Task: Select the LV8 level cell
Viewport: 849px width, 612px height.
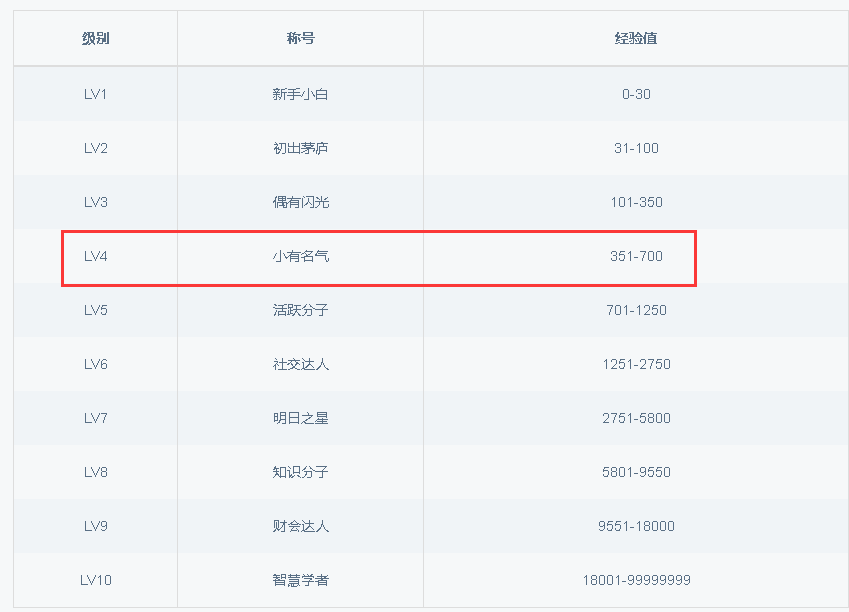Action: (96, 472)
